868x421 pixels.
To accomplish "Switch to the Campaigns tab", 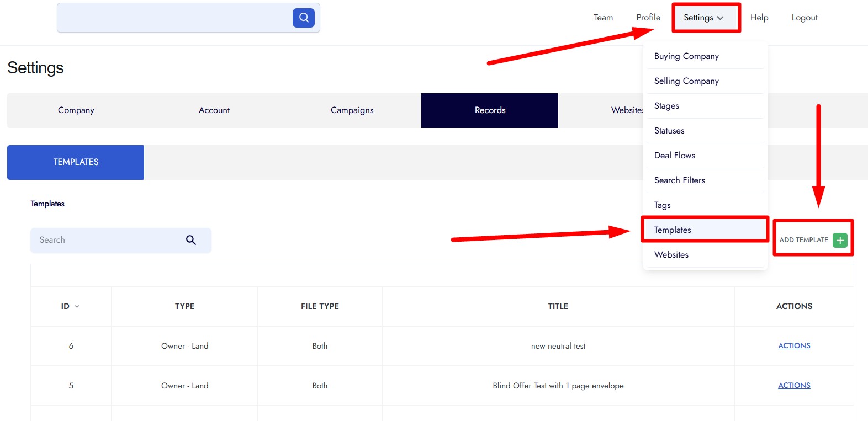I will [352, 110].
